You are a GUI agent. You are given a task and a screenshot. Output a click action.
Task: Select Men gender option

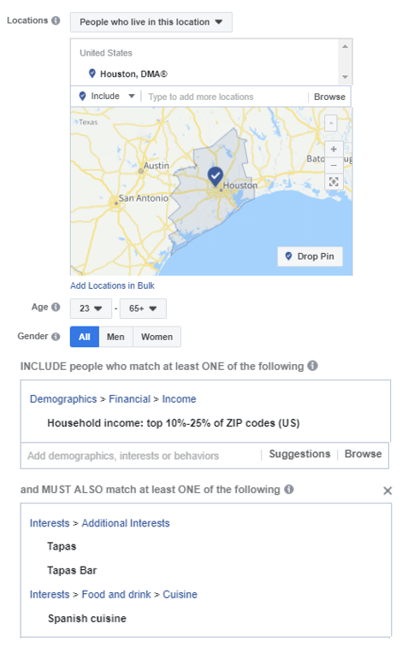click(116, 337)
